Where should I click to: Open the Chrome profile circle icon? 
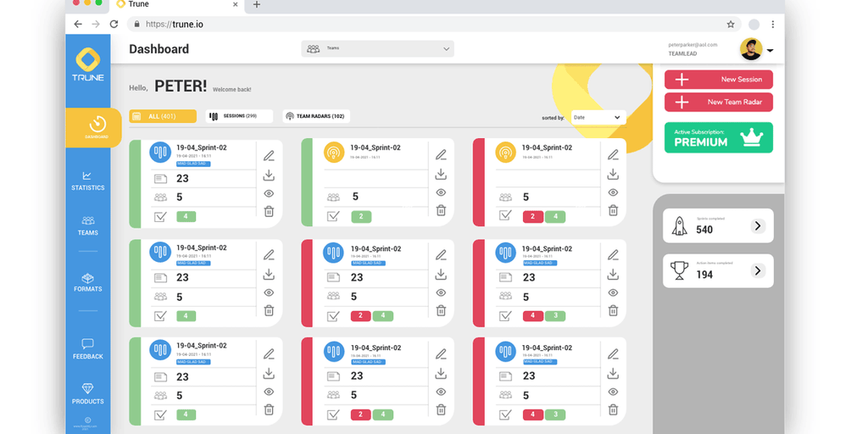(754, 25)
